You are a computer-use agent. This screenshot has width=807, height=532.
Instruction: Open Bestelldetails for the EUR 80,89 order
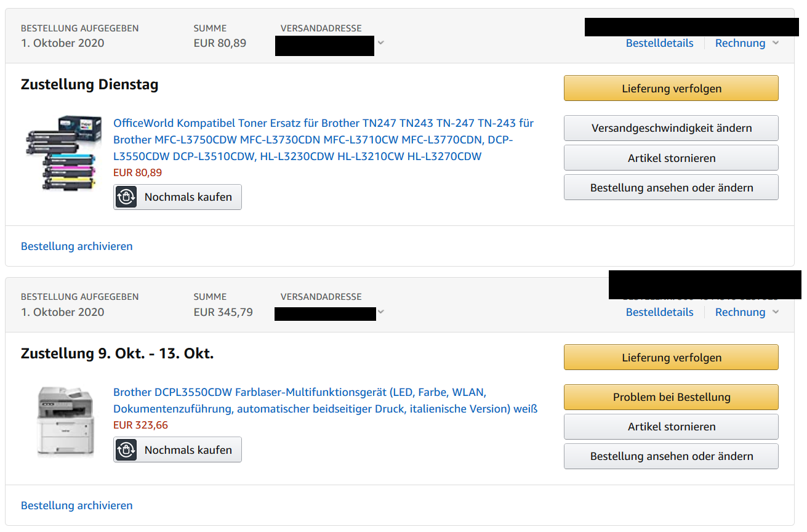pos(659,43)
